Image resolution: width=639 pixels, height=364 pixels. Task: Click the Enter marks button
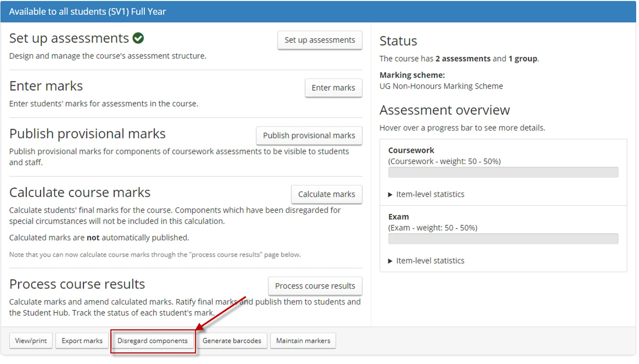(333, 88)
